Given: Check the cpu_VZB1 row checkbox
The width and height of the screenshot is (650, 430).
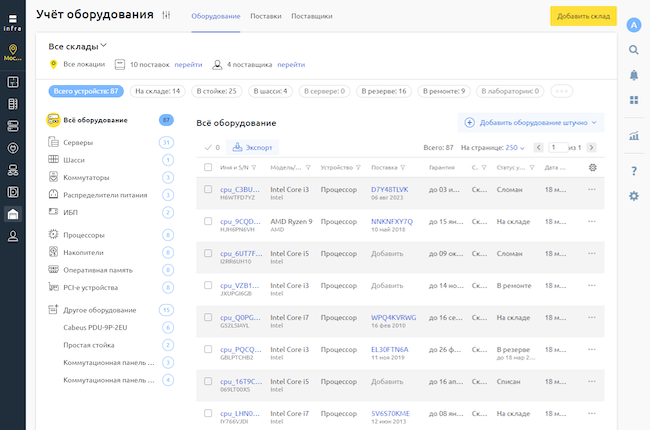Looking at the screenshot, I should (x=208, y=285).
